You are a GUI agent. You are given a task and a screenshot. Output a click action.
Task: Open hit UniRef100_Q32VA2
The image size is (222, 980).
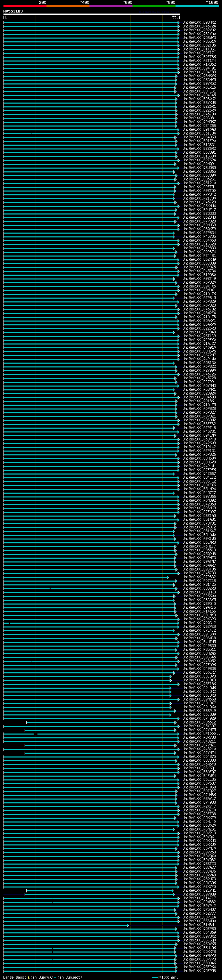199,30
